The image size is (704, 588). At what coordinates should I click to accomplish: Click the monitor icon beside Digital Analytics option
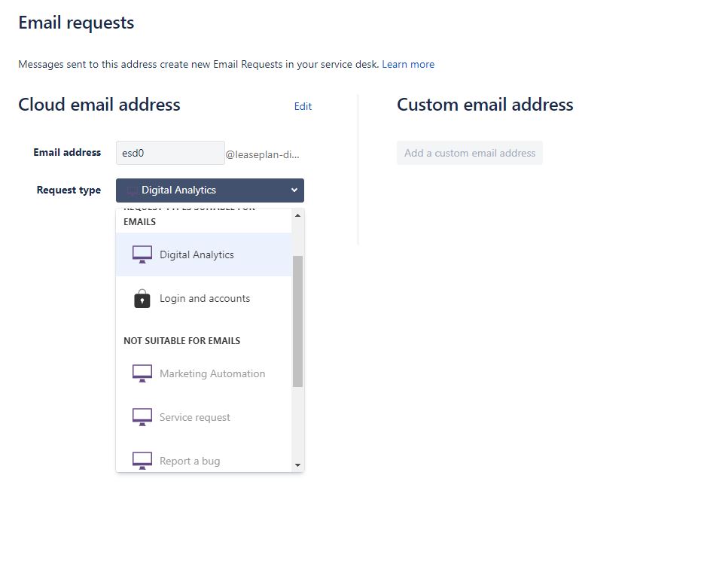click(x=142, y=254)
